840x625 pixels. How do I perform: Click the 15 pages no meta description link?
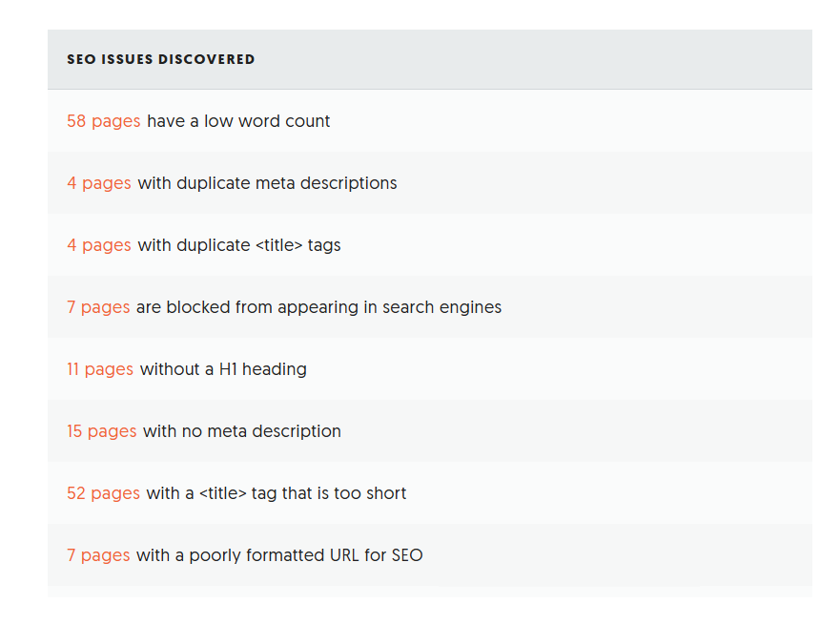pyautogui.click(x=102, y=431)
